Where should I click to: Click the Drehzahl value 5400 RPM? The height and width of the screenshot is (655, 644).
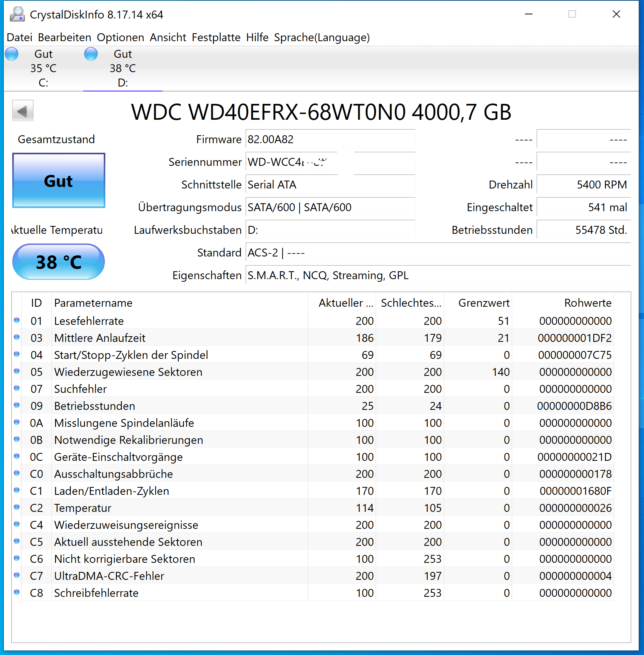click(x=584, y=185)
